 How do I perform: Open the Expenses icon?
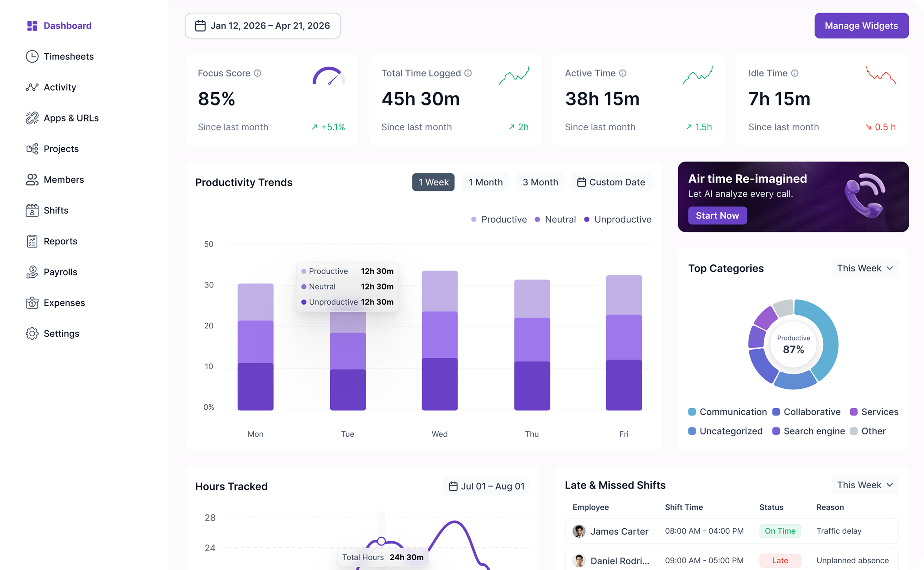32,303
